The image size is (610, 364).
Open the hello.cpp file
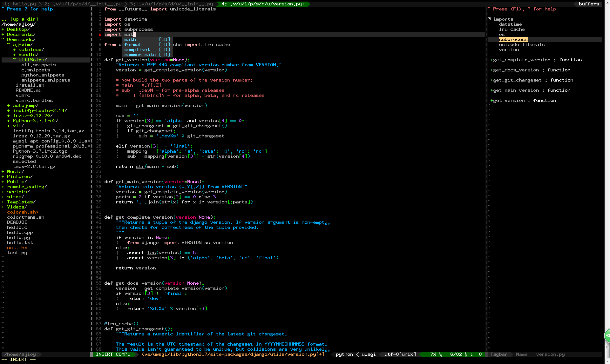(20, 232)
